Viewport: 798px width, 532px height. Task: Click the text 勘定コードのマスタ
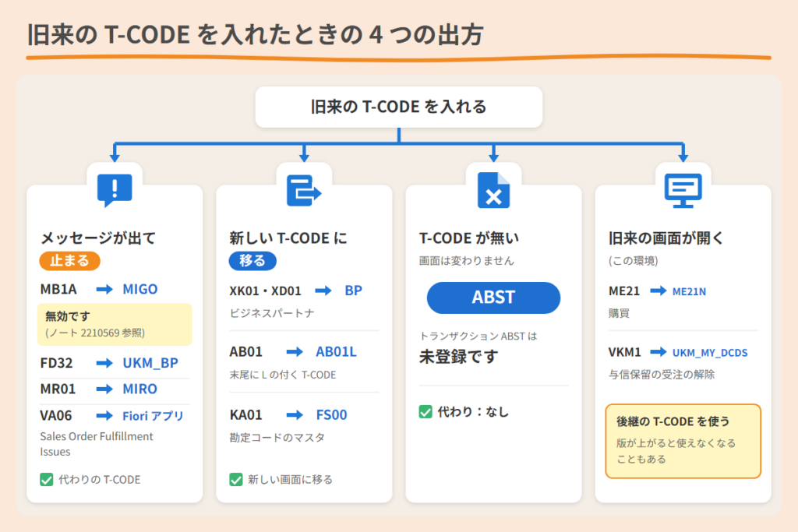coord(277,438)
